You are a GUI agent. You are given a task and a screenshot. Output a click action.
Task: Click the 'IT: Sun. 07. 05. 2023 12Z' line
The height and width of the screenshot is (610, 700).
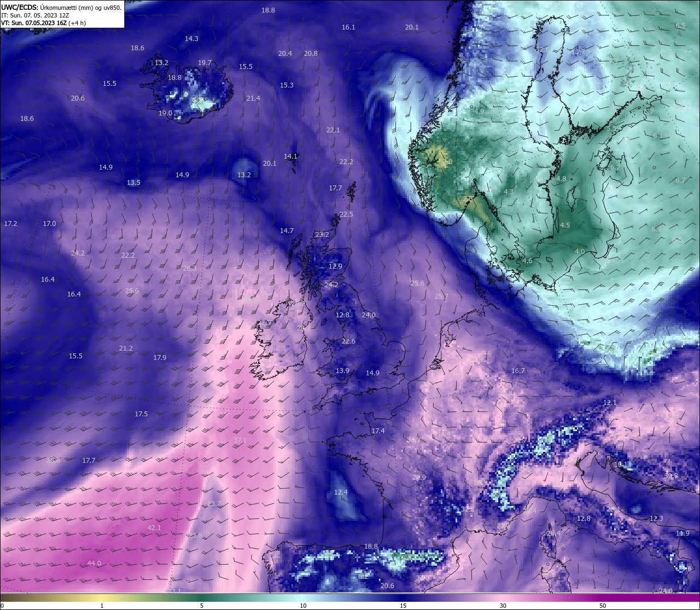pyautogui.click(x=35, y=15)
